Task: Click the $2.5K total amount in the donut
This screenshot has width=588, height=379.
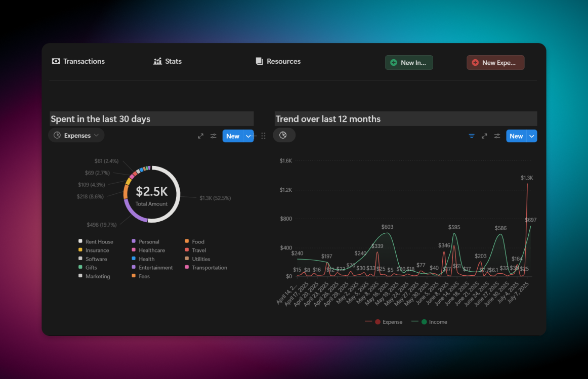Action: pos(151,192)
